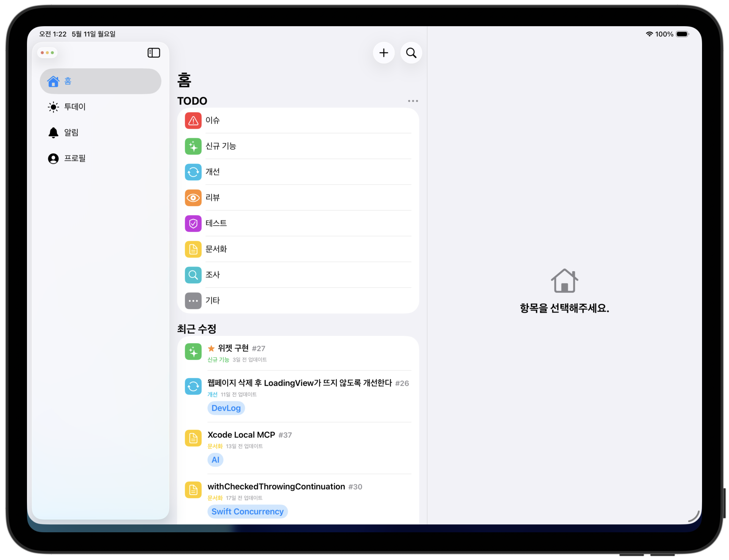This screenshot has width=729, height=560.
Task: Click the yellow 문서화 document icon
Action: 193,249
